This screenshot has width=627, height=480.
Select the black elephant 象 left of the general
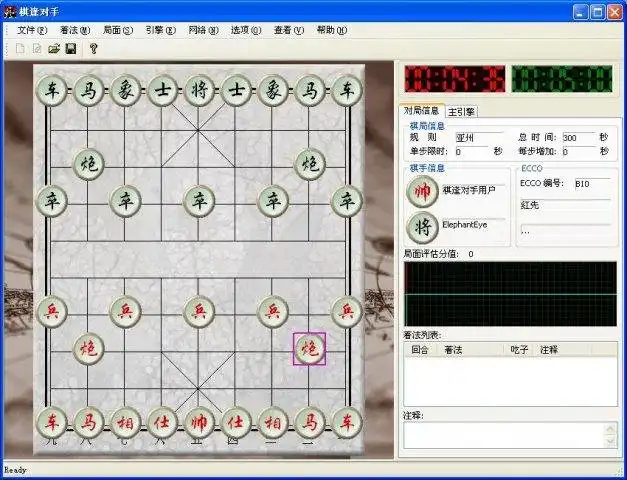[x=125, y=91]
